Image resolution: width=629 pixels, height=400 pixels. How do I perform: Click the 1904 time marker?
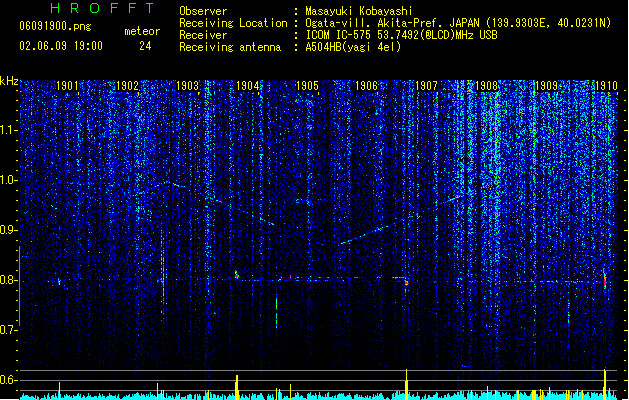click(248, 86)
